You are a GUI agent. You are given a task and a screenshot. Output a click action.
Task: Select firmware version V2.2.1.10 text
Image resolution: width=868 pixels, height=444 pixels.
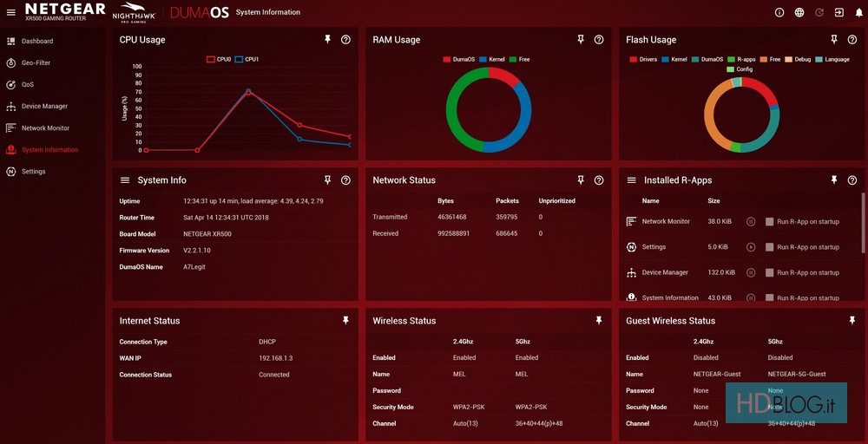point(197,251)
